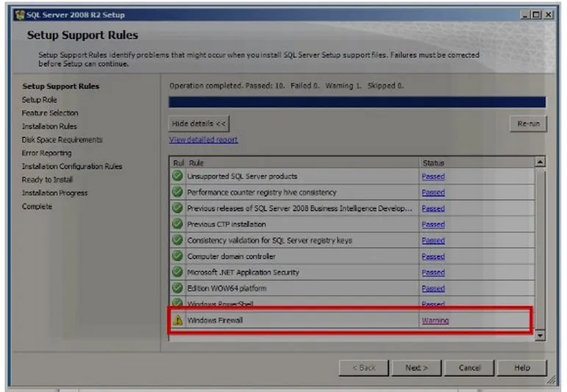Click green check icon for Edition WOW64 platform
567x392 pixels.
pyautogui.click(x=177, y=288)
